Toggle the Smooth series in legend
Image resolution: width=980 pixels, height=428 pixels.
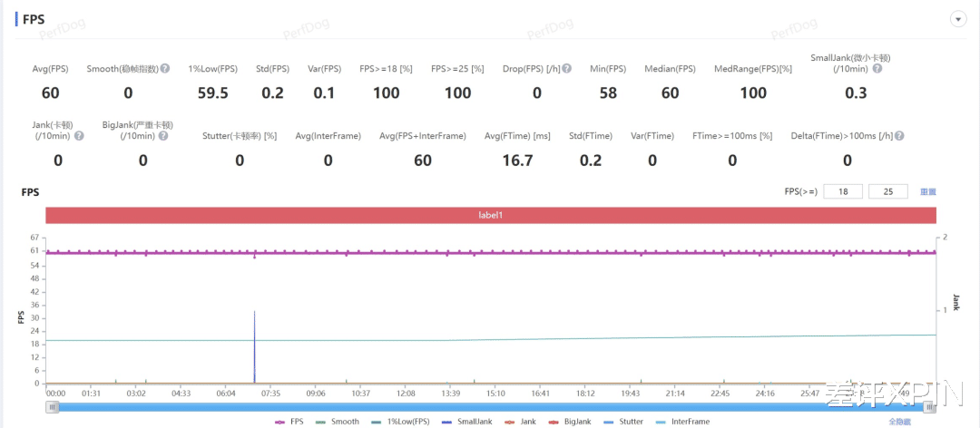click(338, 422)
